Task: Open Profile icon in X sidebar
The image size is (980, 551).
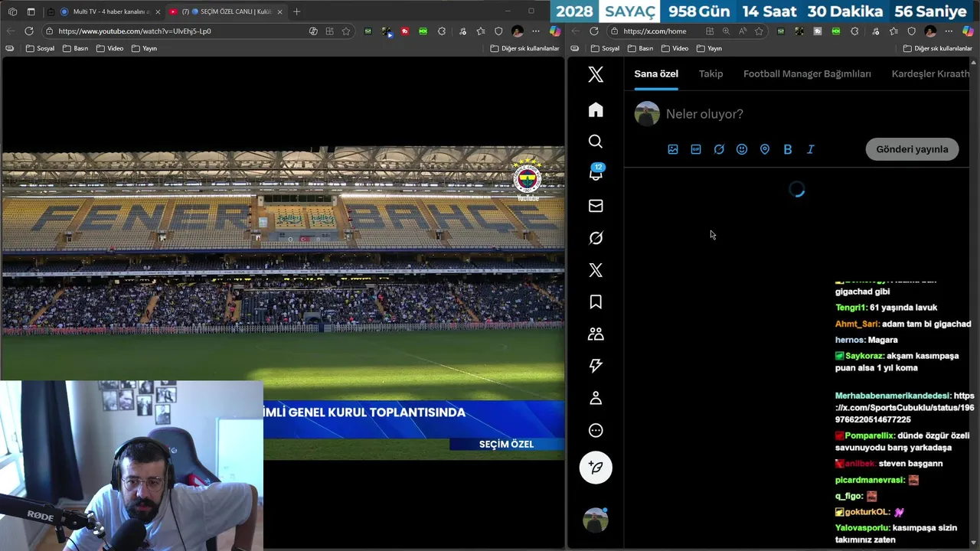Action: click(x=596, y=398)
